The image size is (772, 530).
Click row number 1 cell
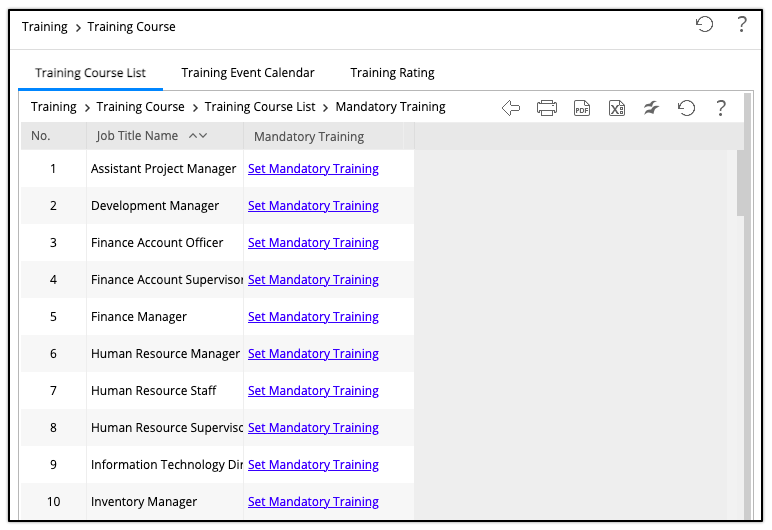tap(53, 168)
